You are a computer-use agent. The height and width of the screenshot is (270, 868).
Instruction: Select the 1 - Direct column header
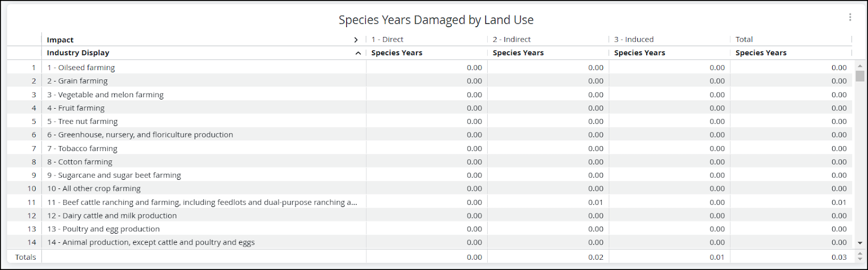[x=387, y=40]
